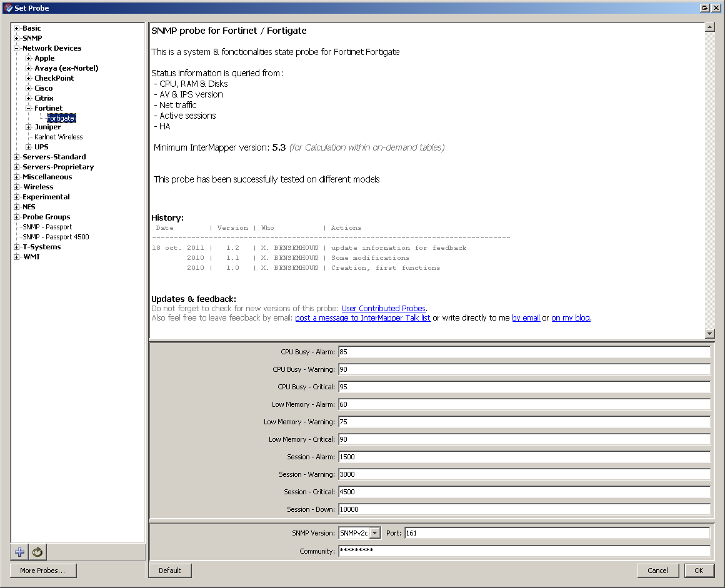Click the CPU Busy - Warning field
The width and height of the screenshot is (725, 588).
(524, 369)
